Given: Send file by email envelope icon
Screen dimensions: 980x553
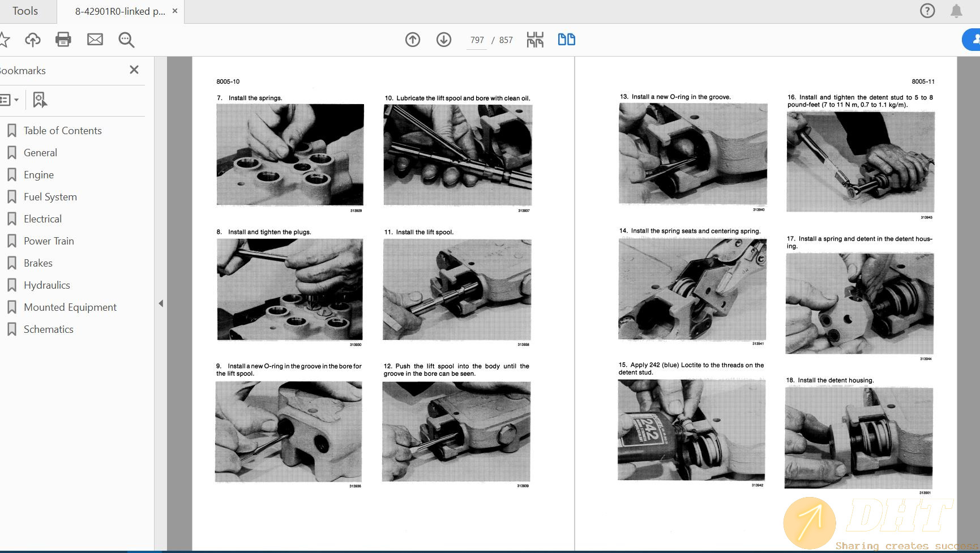Looking at the screenshot, I should [95, 40].
